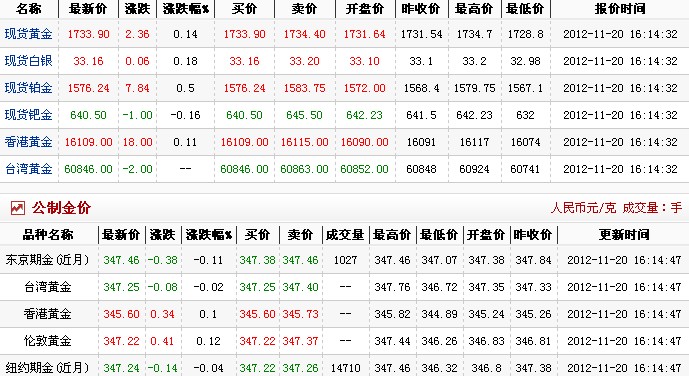
Task: Select the 60924 highest price cell
Action: pos(474,170)
